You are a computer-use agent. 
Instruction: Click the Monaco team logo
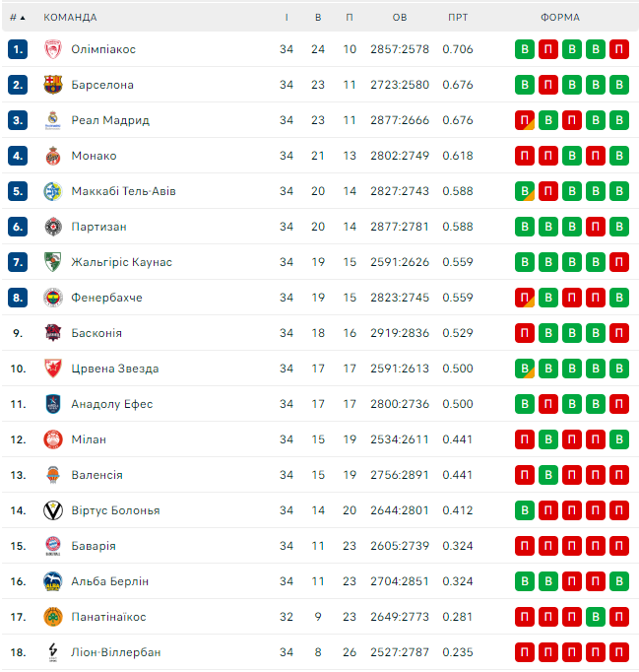coord(53,156)
